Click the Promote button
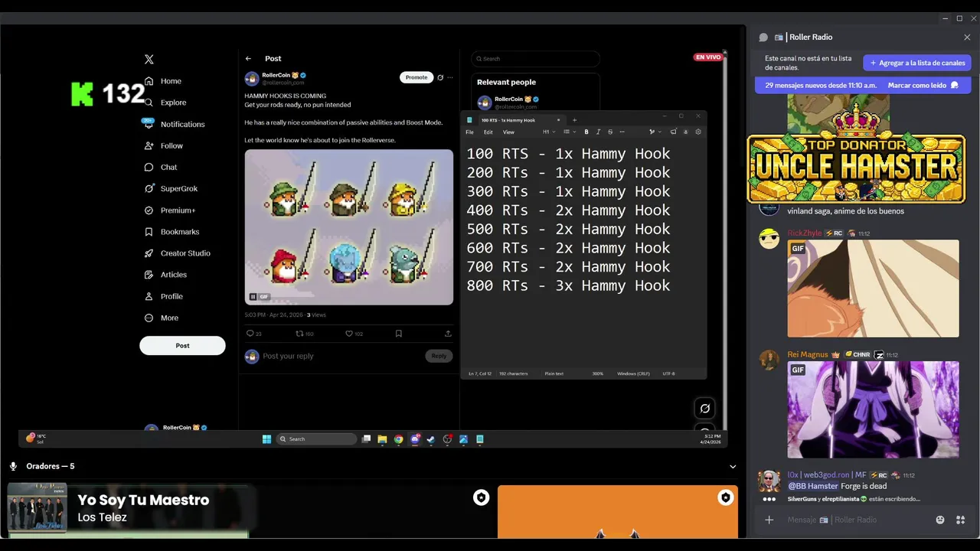980x551 pixels. pos(416,77)
